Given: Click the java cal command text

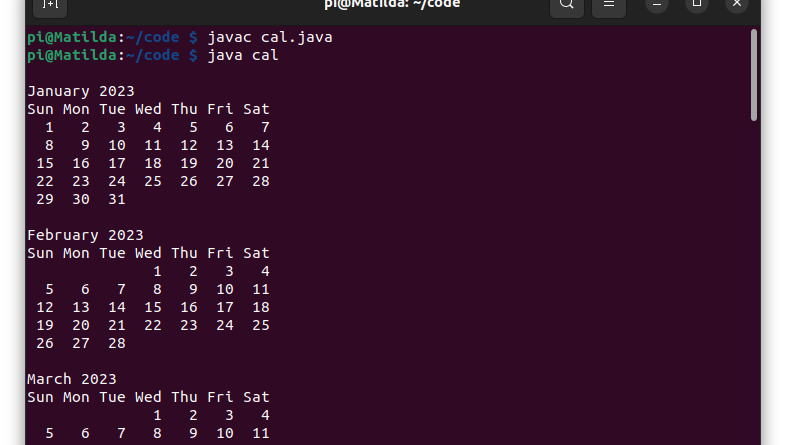Looking at the screenshot, I should [243, 56].
